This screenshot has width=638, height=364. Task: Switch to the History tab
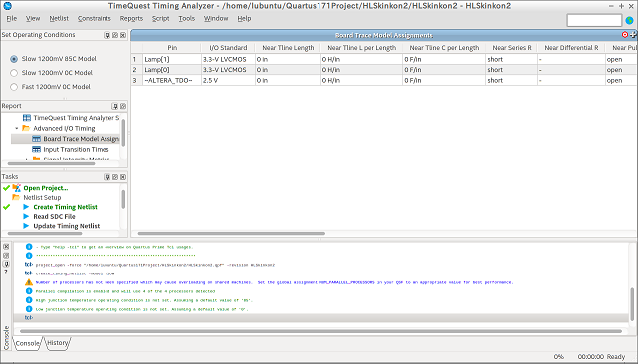(57, 343)
